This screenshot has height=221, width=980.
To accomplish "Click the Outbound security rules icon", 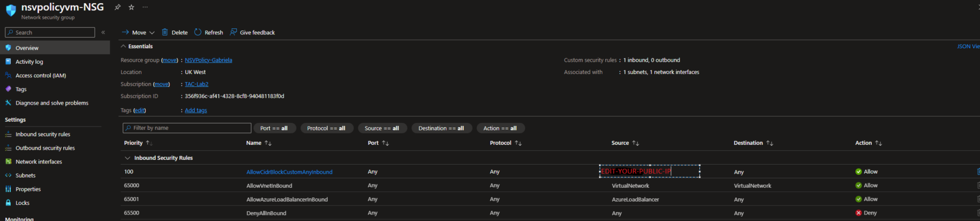I will 8,148.
